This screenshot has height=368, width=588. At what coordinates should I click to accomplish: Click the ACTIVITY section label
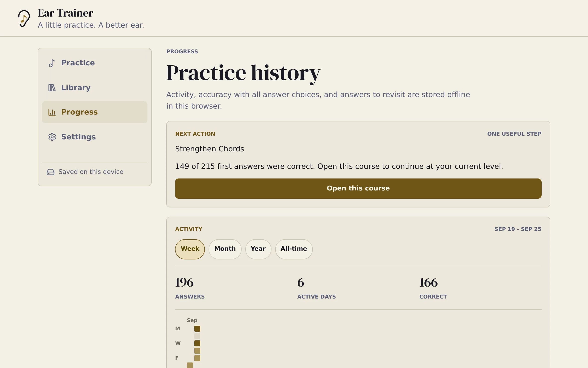pyautogui.click(x=189, y=229)
